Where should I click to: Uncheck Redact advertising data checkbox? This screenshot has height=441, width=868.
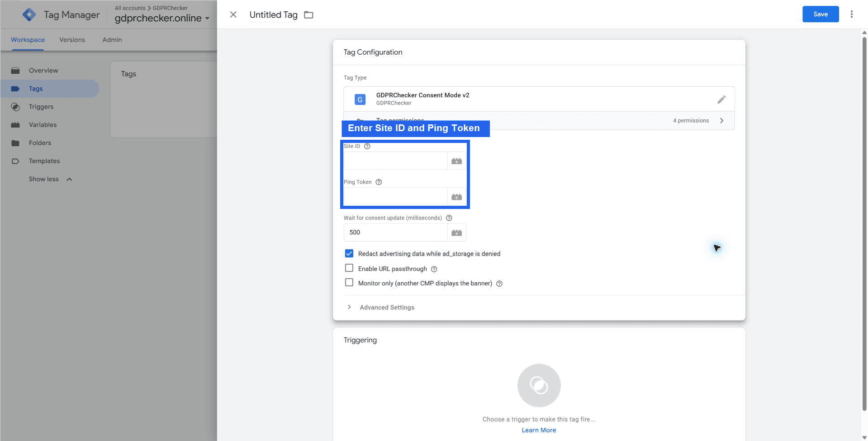(349, 253)
